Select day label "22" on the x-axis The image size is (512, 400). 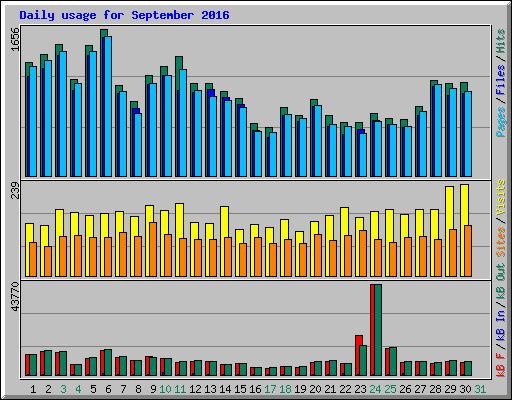345,389
